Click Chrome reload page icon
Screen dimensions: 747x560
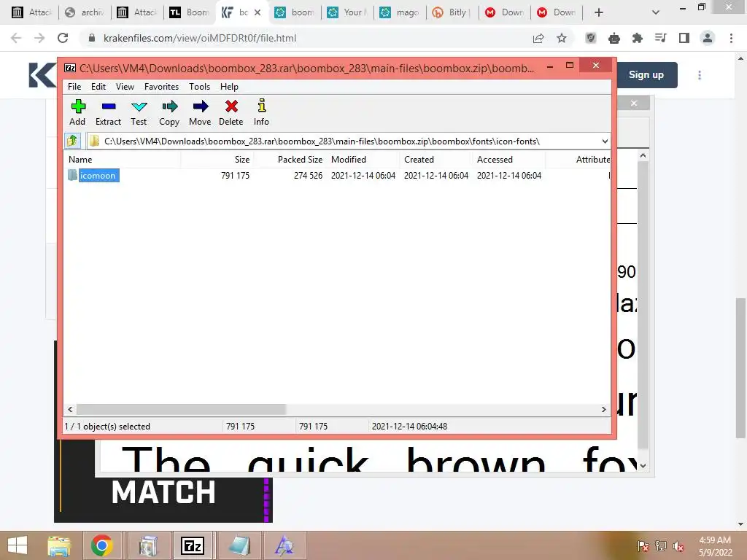(x=63, y=38)
